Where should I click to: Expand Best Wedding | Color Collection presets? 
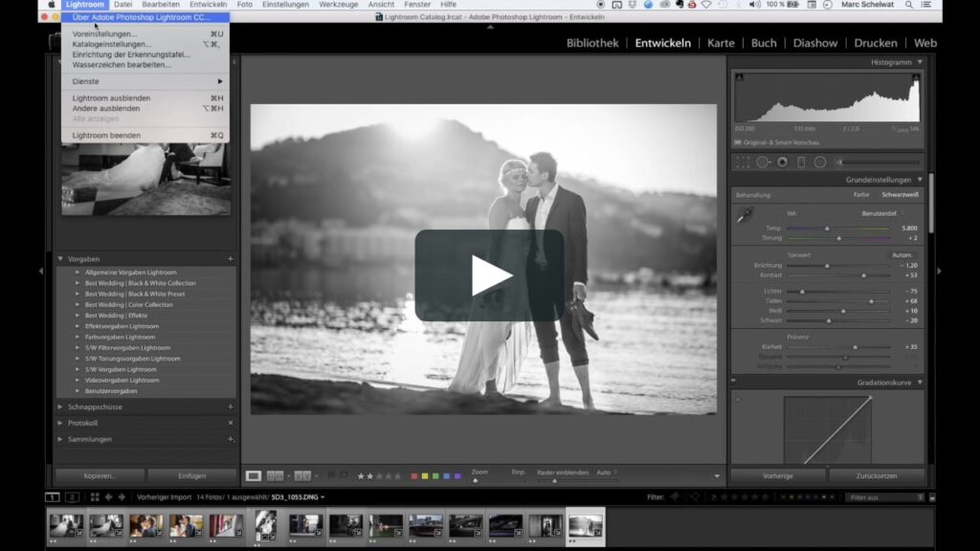78,305
